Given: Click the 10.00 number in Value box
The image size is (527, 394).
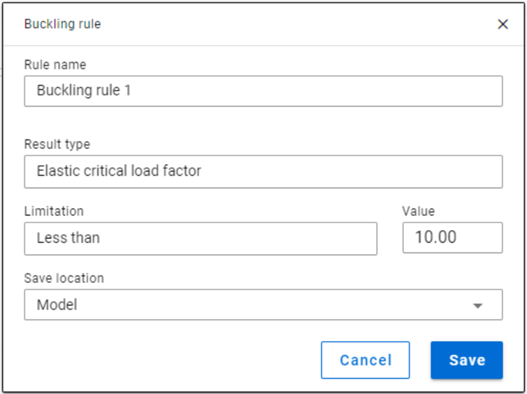Looking at the screenshot, I should [x=436, y=237].
